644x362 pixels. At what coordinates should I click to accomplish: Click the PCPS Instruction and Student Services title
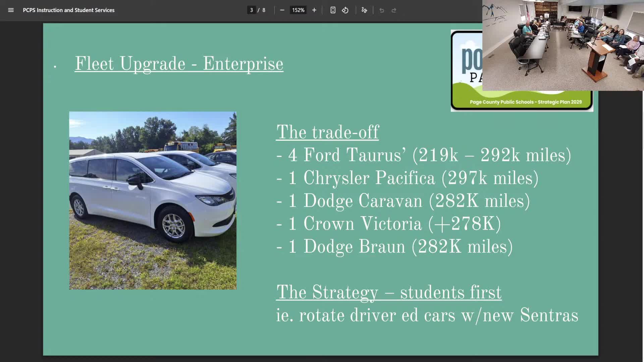tap(68, 10)
